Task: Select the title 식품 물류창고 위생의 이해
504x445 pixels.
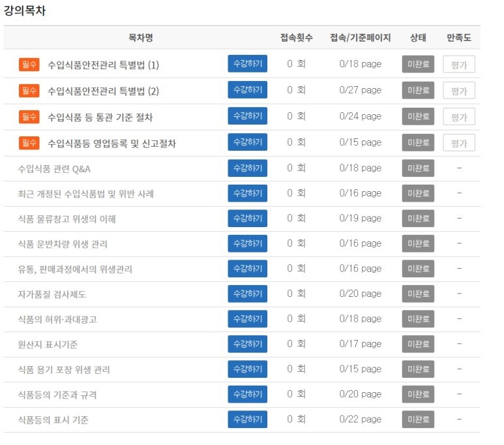Action: point(67,219)
